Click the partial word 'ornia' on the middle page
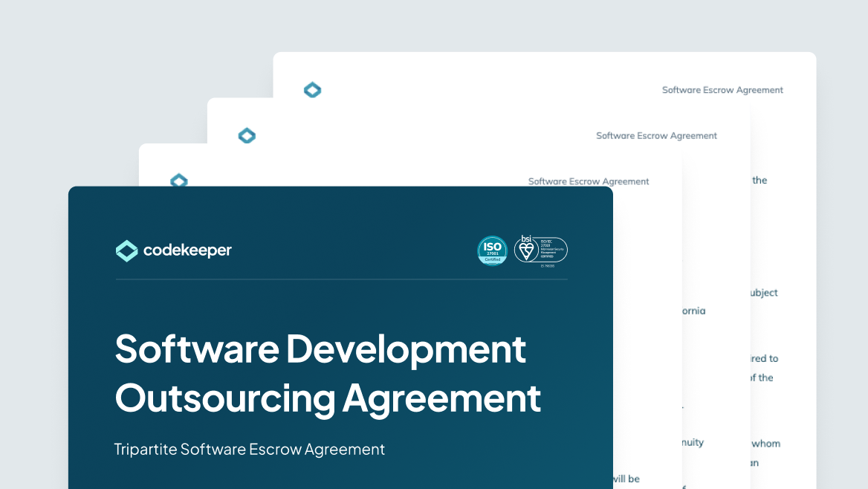868x489 pixels. click(x=693, y=311)
